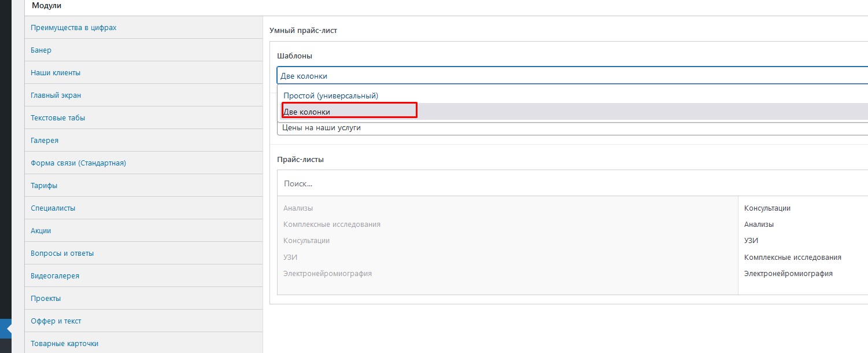Viewport: 868px width, 353px height.
Task: Select the Простой (универсальный) template option
Action: [331, 95]
